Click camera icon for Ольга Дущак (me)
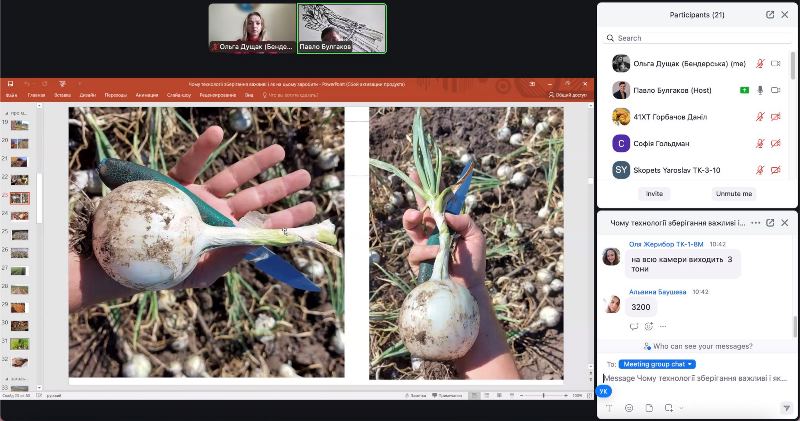Image resolution: width=800 pixels, height=421 pixels. click(776, 64)
